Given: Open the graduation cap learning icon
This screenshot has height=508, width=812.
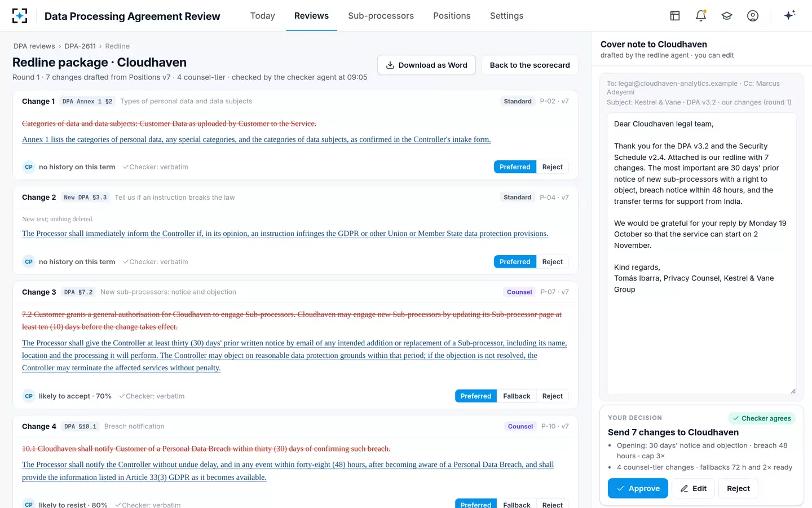Looking at the screenshot, I should pos(727,16).
